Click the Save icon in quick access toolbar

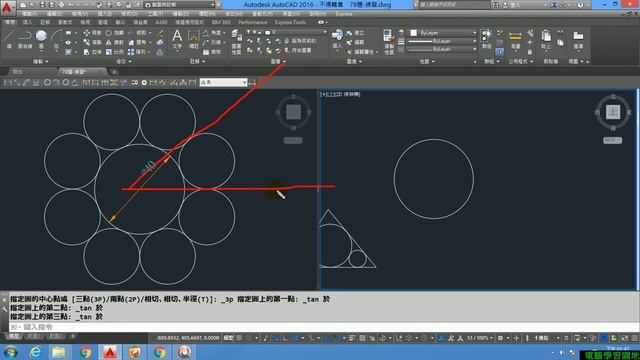pos(42,5)
